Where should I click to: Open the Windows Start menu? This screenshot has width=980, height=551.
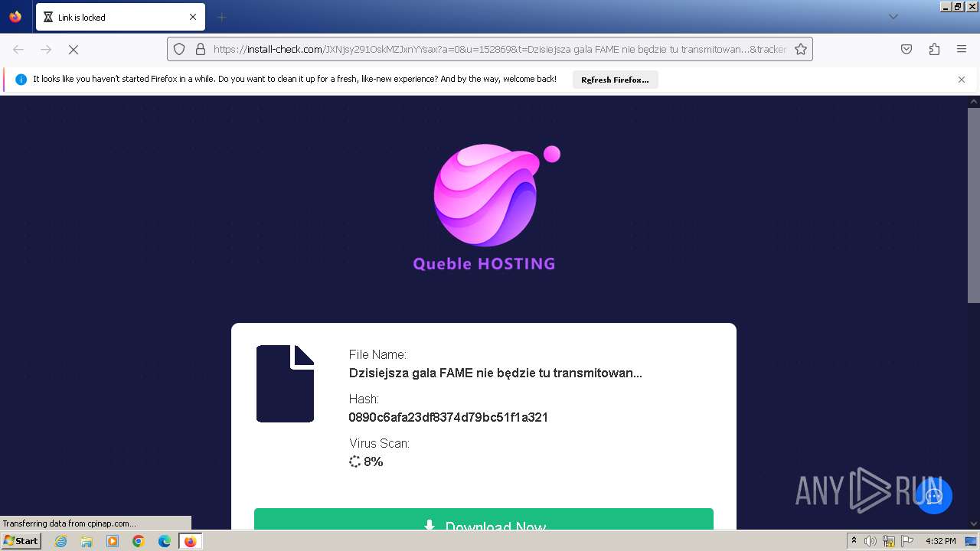(x=21, y=540)
